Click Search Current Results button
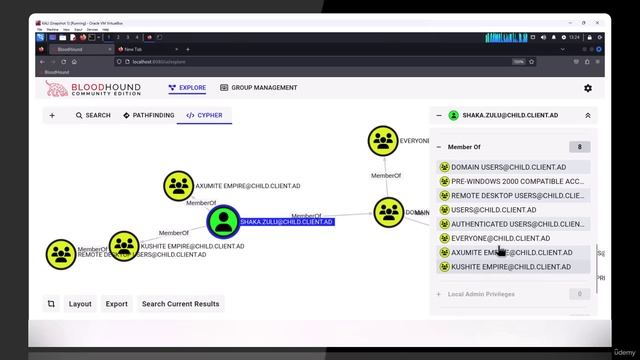The height and width of the screenshot is (360, 640). point(180,304)
